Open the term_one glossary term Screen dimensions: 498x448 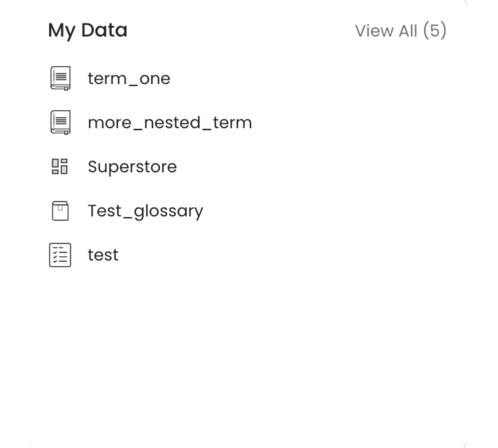pyautogui.click(x=129, y=78)
